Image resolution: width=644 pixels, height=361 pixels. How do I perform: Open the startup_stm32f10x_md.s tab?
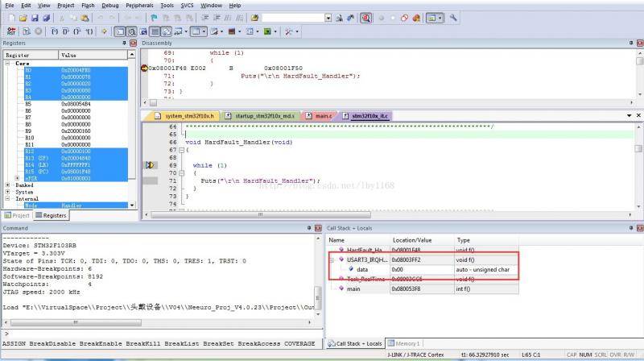coord(263,116)
